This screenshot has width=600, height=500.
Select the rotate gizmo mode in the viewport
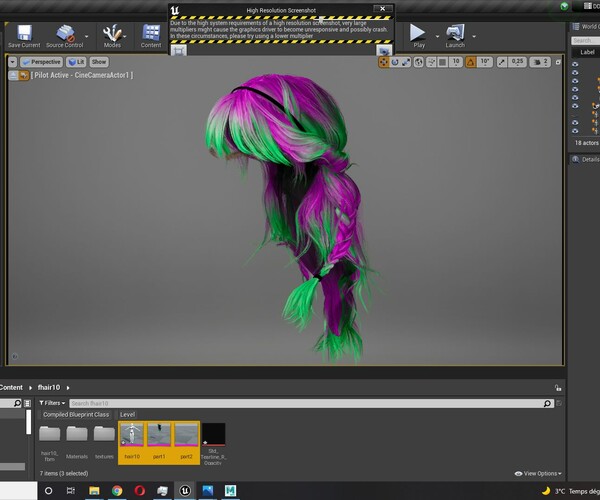(x=395, y=62)
